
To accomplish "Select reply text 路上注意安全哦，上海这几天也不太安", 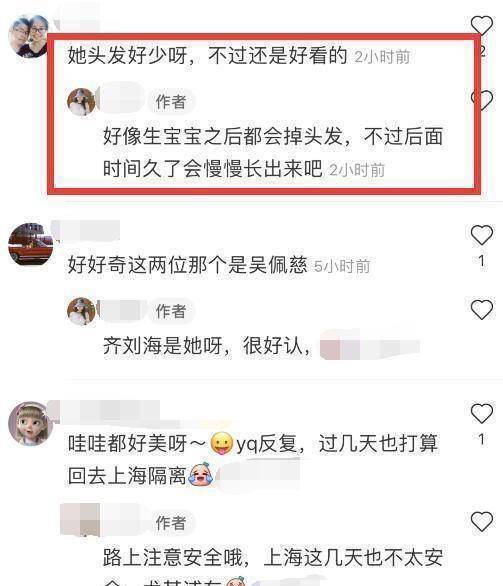I will click(273, 557).
